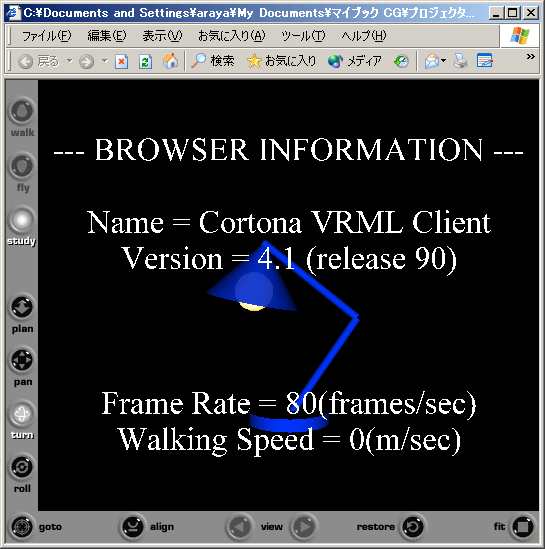The height and width of the screenshot is (549, 545).
Task: Choose the pan movement button
Action: (x=22, y=360)
